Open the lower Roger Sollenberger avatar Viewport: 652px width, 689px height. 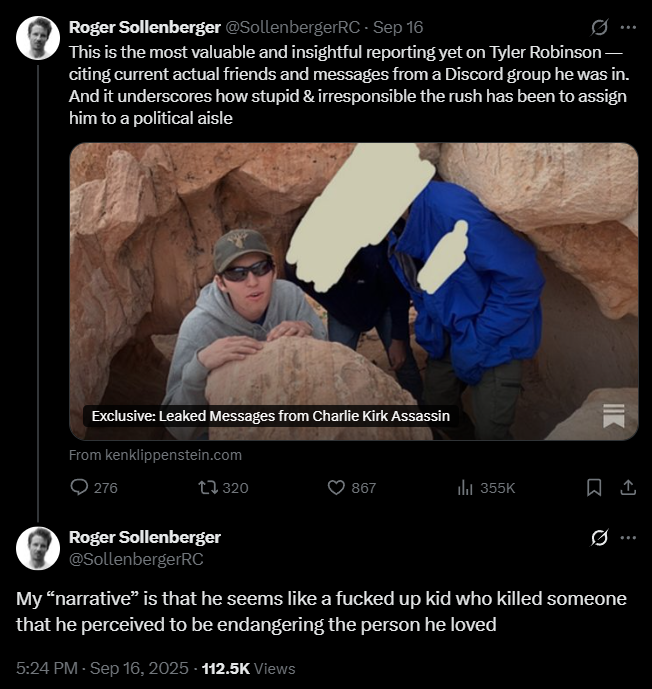pos(38,548)
